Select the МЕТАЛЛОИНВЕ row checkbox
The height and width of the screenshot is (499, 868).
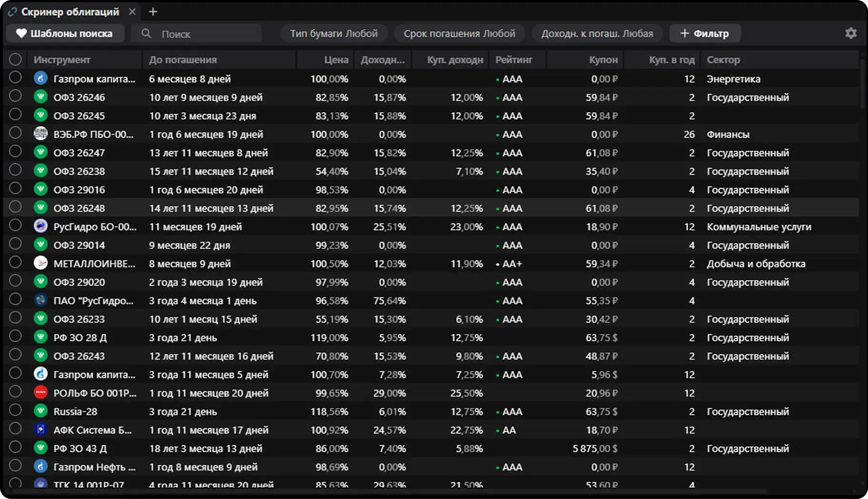click(x=15, y=262)
